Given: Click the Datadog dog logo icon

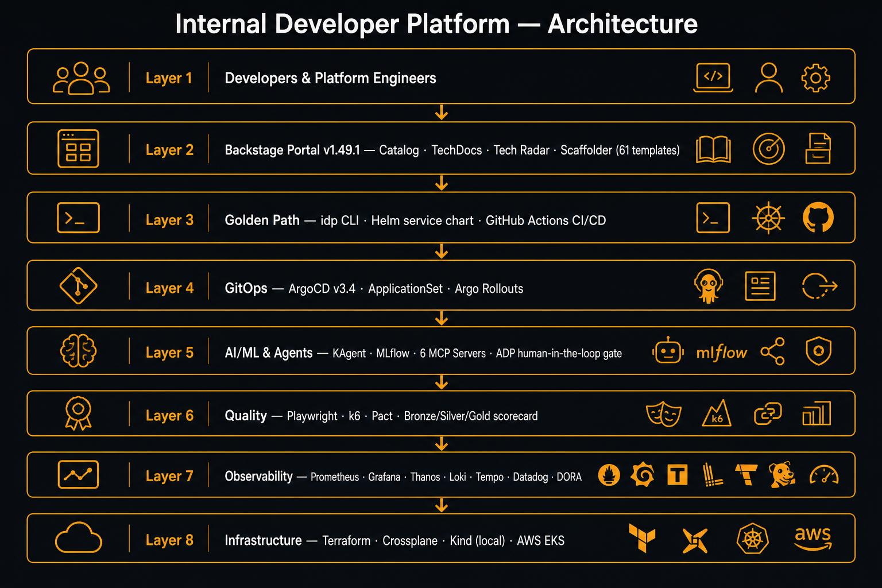Looking at the screenshot, I should pos(782,475).
